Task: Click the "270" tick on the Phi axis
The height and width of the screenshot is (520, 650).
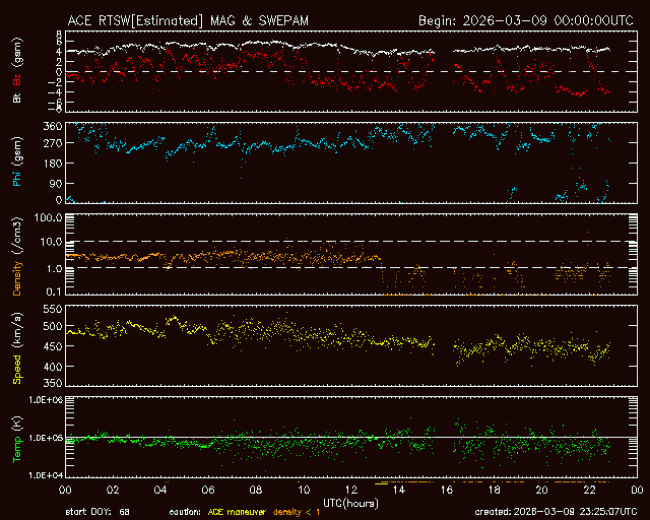Action: click(x=53, y=143)
